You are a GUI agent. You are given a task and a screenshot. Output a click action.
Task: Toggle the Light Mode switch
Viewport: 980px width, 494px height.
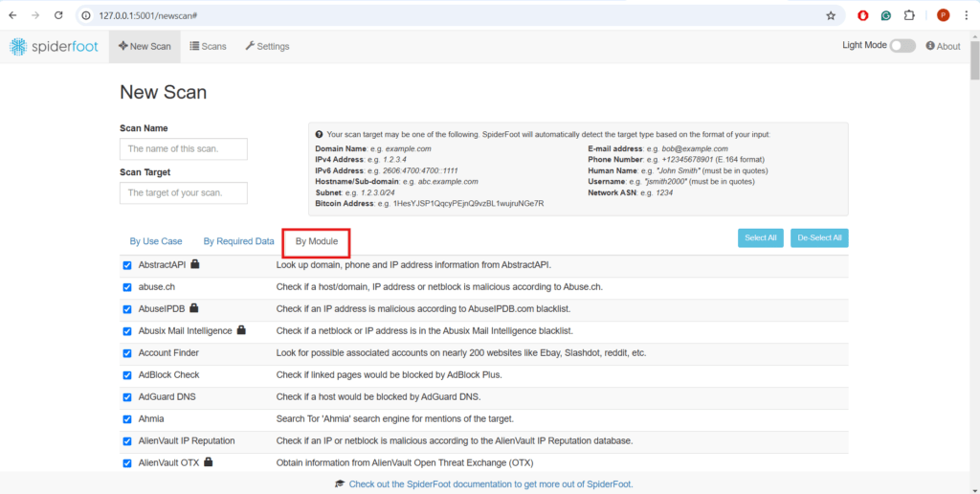pyautogui.click(x=902, y=46)
